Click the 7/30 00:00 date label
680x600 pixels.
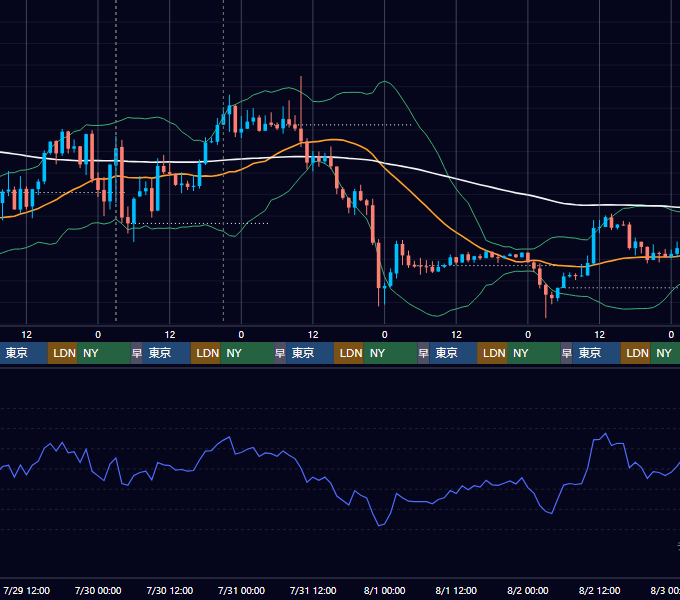pos(98,590)
